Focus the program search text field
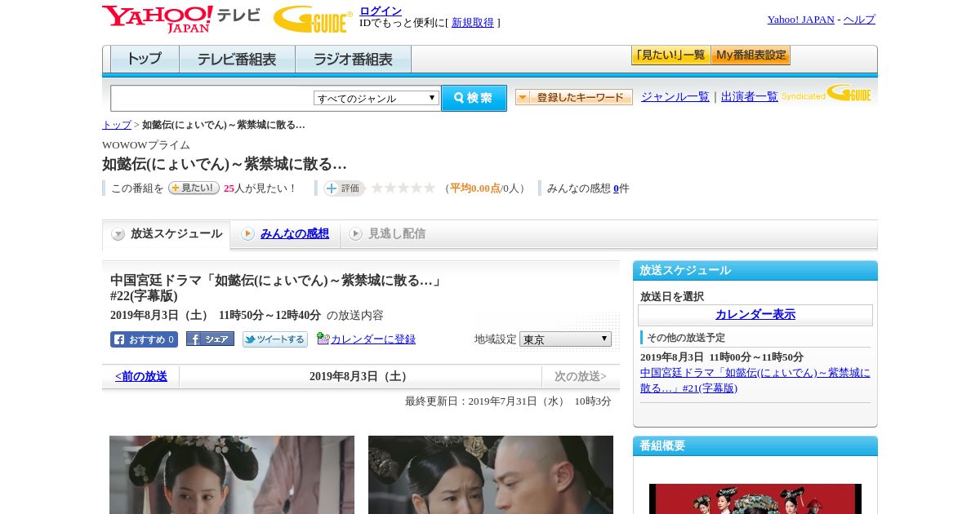 pyautogui.click(x=212, y=98)
